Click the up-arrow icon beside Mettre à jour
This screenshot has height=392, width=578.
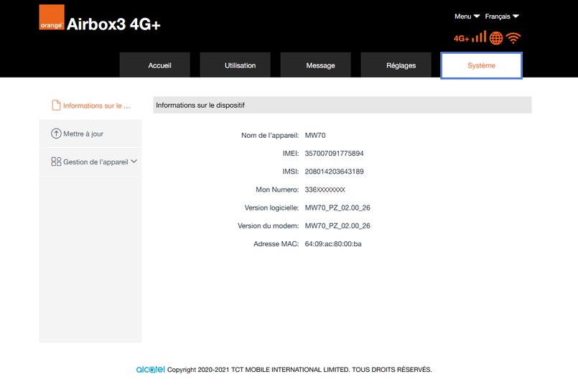[56, 134]
